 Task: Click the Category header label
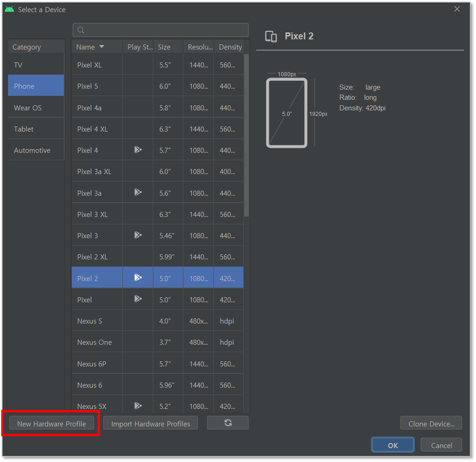pyautogui.click(x=27, y=47)
